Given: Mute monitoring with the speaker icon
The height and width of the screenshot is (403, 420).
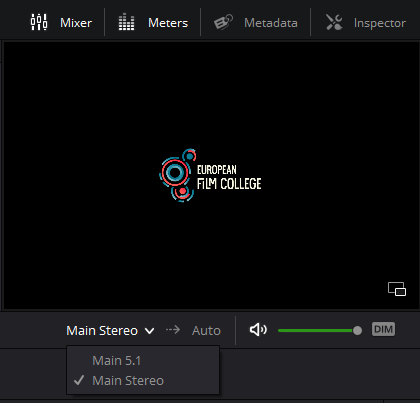Looking at the screenshot, I should pos(258,330).
